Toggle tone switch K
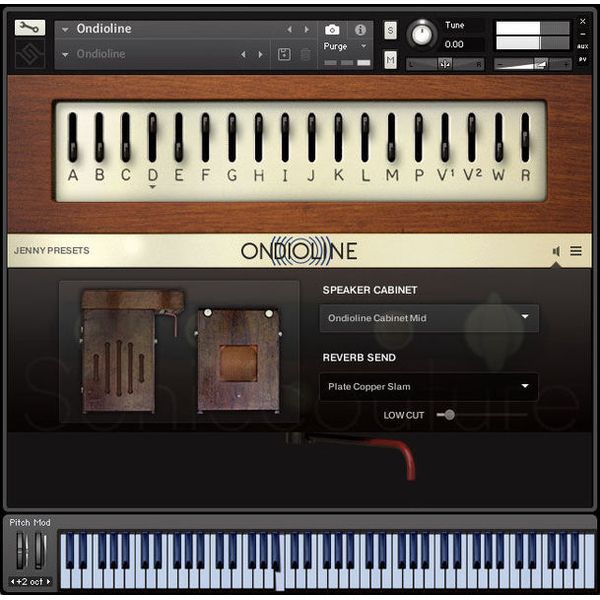600x600 pixels. (x=338, y=137)
